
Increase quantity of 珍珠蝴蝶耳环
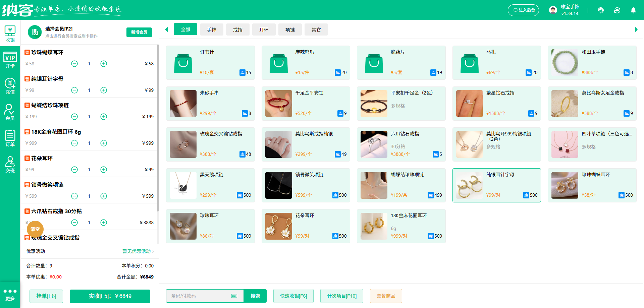[x=104, y=64]
